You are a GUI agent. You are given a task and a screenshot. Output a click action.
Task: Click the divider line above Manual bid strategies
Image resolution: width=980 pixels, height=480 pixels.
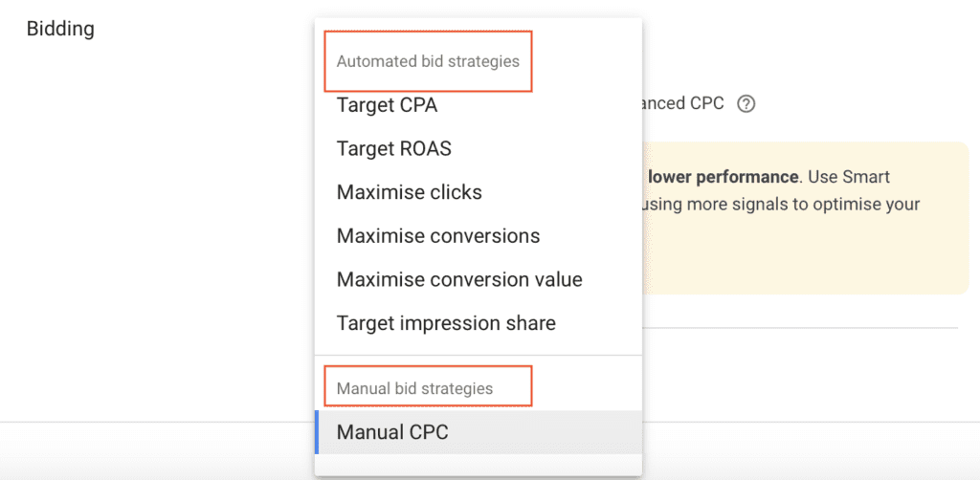pos(479,356)
